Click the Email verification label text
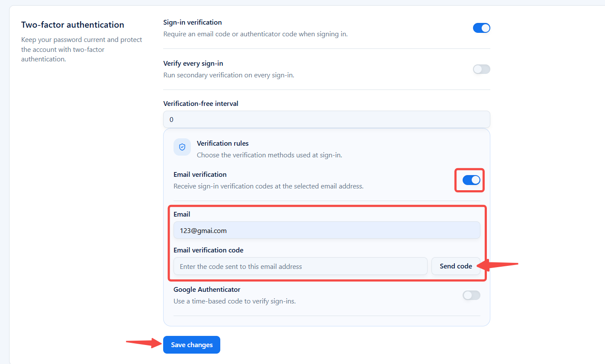The image size is (605, 364). click(200, 175)
